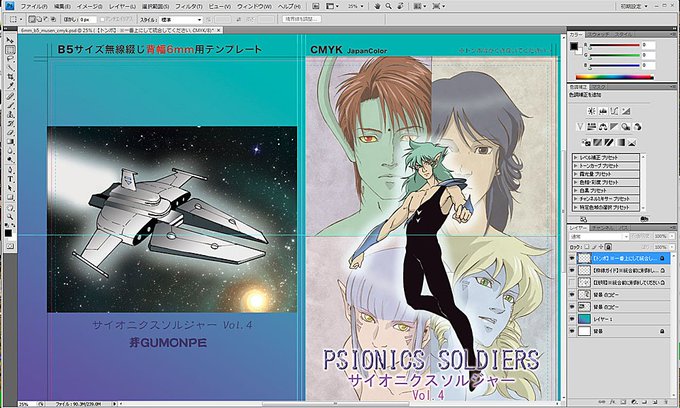This screenshot has width=680, height=408.
Task: Select the Gradient tool
Action: coord(10,142)
